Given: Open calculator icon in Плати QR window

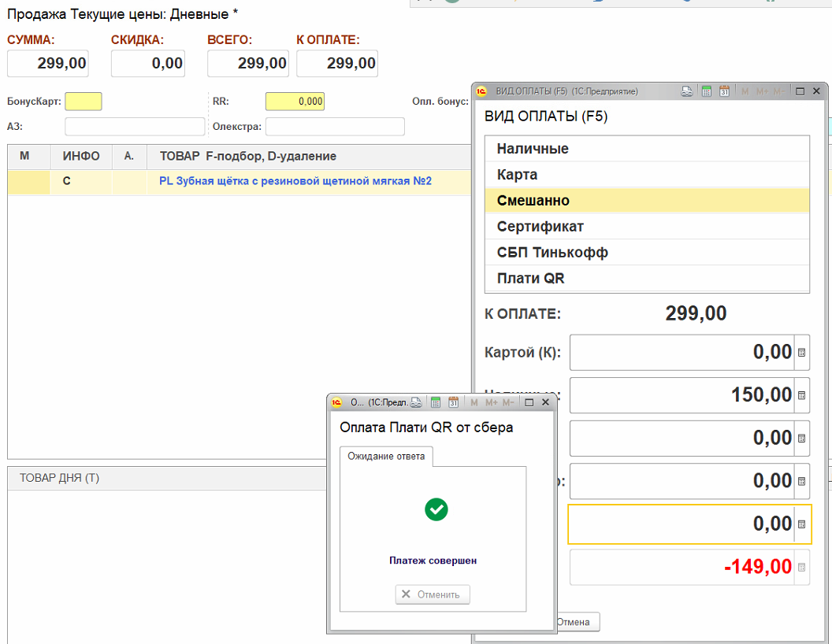Looking at the screenshot, I should (436, 402).
